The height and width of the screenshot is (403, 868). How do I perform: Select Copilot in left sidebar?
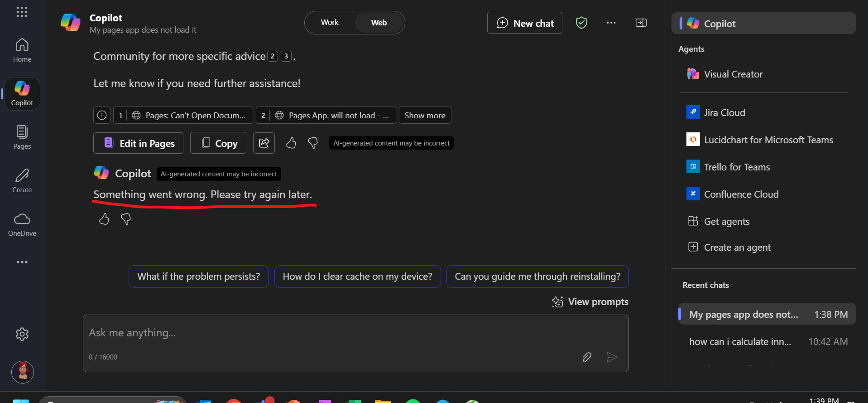[x=22, y=94]
